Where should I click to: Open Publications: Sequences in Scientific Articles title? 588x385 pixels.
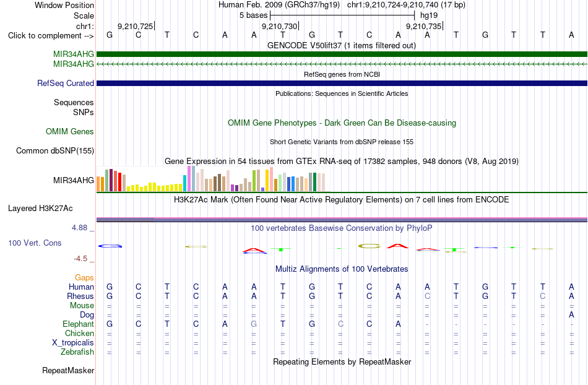[342, 93]
